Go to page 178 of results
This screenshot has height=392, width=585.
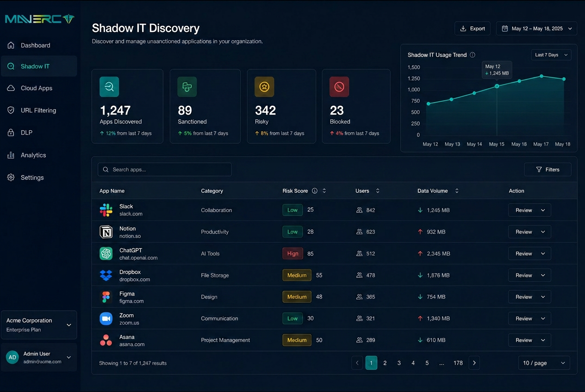(458, 363)
